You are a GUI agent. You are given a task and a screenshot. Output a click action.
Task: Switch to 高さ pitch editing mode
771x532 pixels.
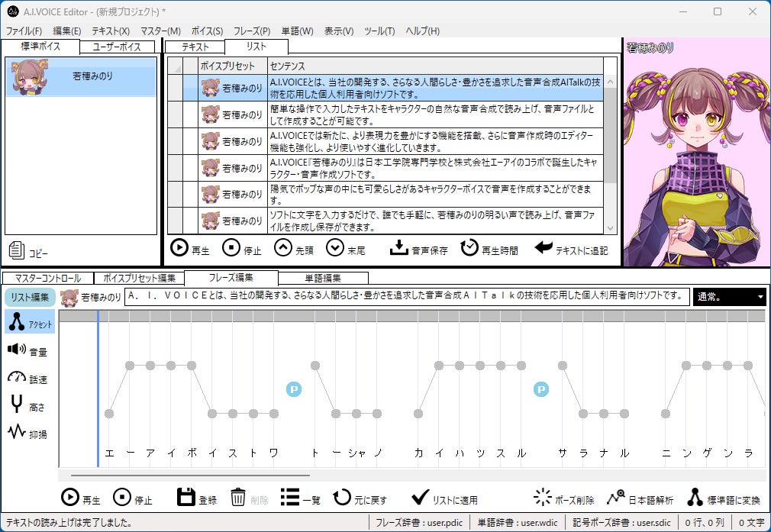click(28, 405)
